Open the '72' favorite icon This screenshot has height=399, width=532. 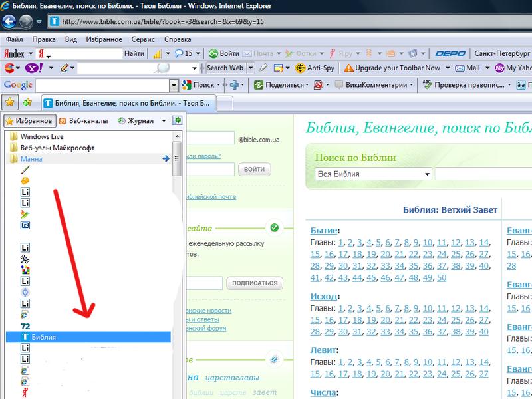[25, 326]
